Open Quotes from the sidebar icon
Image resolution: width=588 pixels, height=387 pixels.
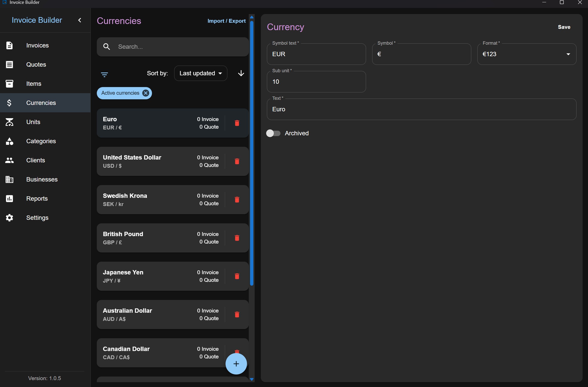pyautogui.click(x=9, y=65)
